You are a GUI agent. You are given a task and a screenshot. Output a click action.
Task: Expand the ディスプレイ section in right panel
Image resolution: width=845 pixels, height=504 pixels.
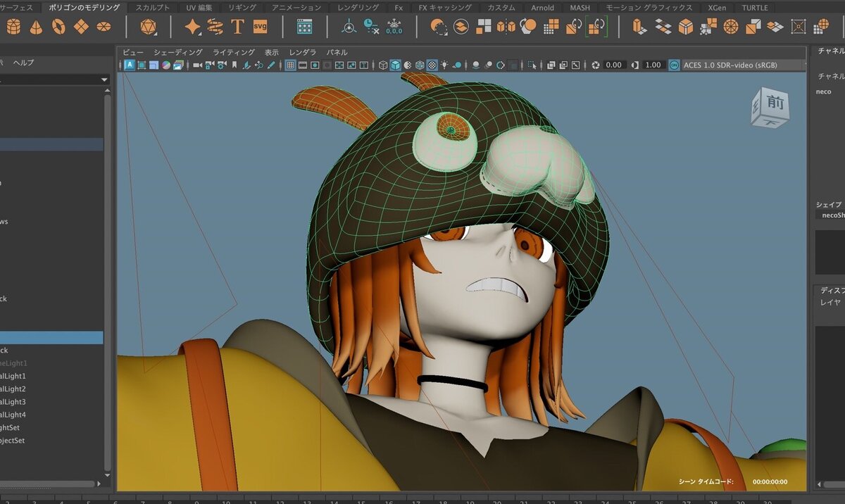831,289
